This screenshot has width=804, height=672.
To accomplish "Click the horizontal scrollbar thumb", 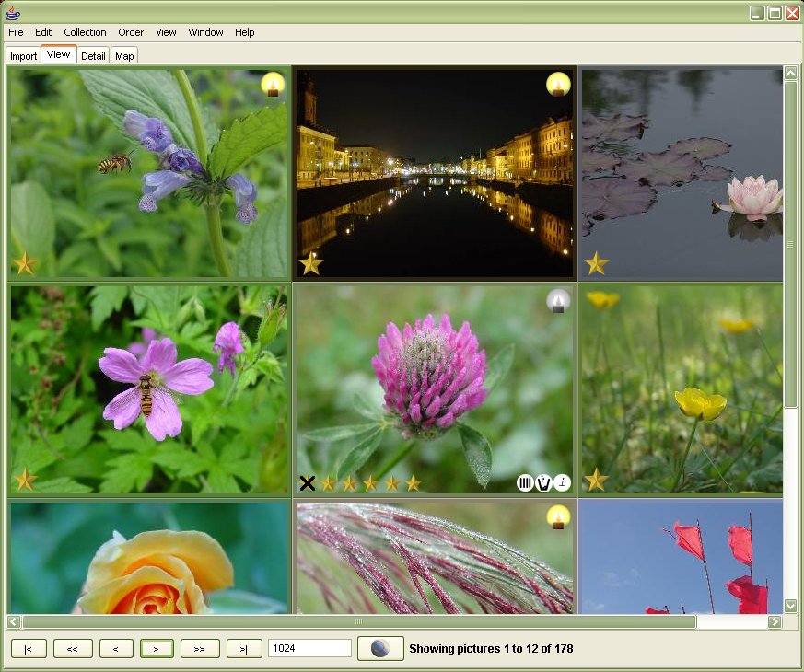I will 359,621.
